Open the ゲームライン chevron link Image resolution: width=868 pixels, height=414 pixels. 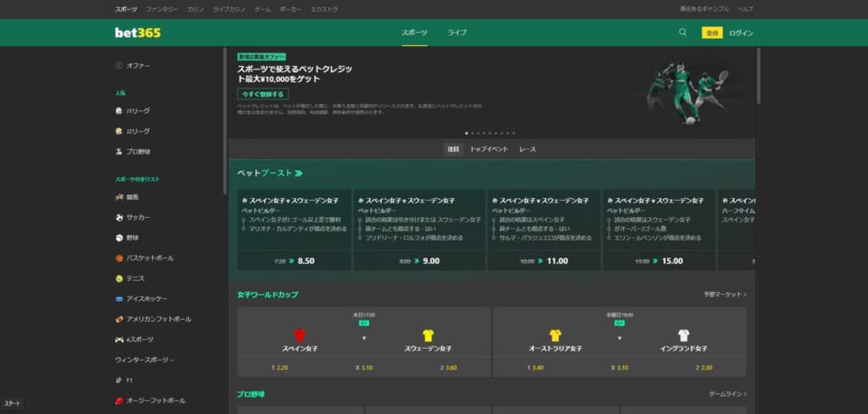coord(728,394)
